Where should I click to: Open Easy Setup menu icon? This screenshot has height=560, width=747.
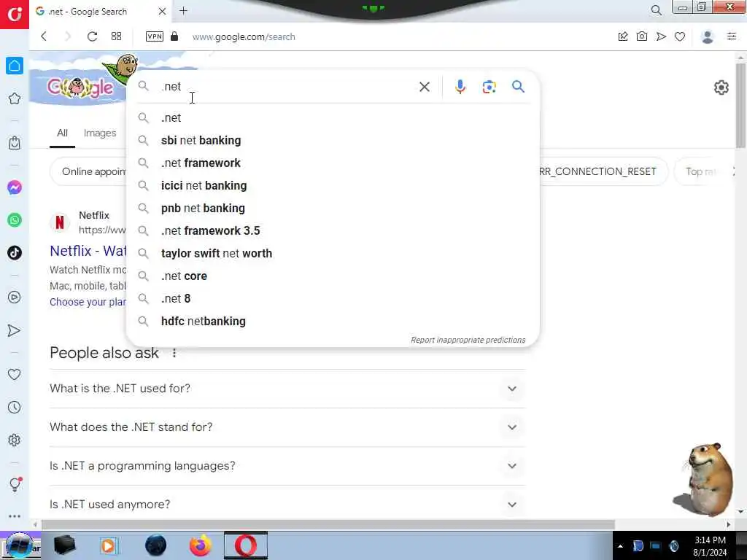(732, 36)
